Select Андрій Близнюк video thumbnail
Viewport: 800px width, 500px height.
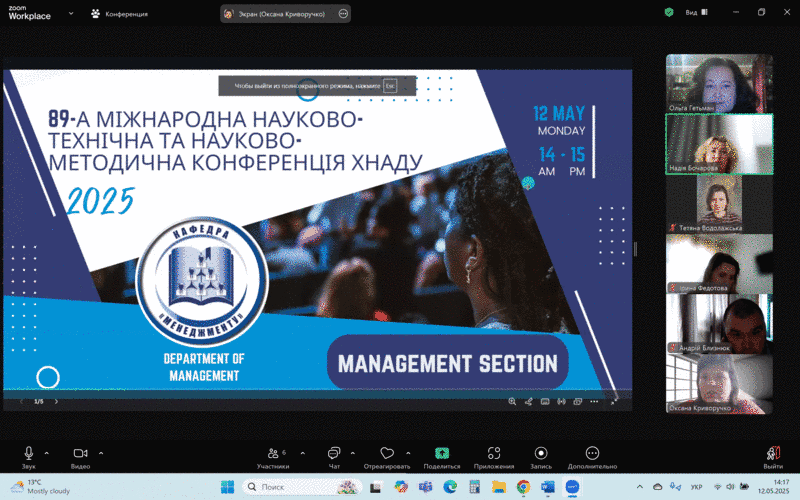coord(719,323)
